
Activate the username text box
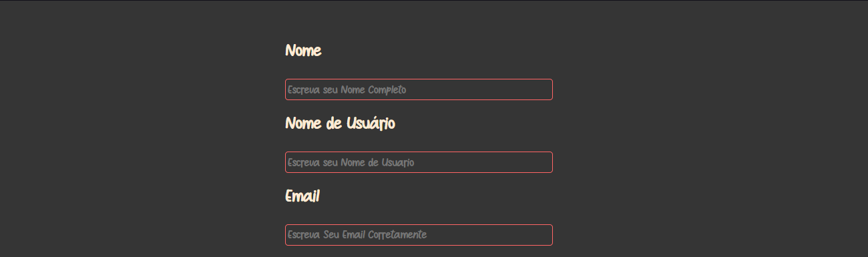pyautogui.click(x=419, y=162)
